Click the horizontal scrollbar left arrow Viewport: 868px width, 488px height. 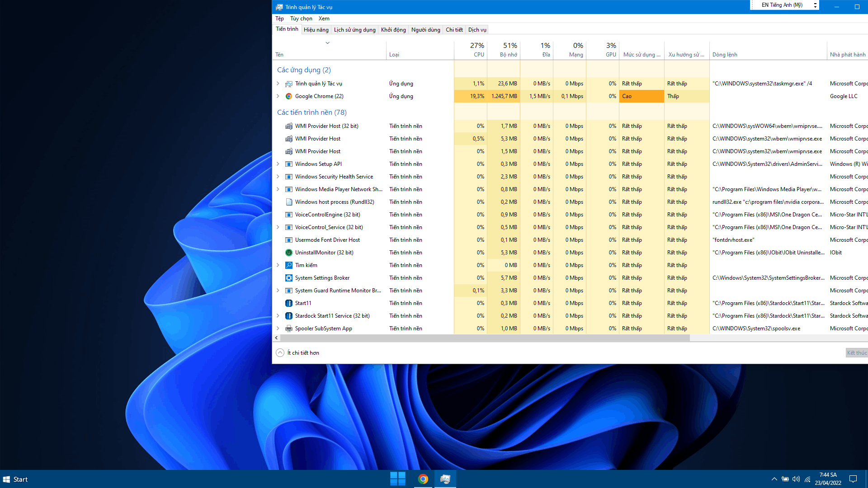pyautogui.click(x=276, y=338)
